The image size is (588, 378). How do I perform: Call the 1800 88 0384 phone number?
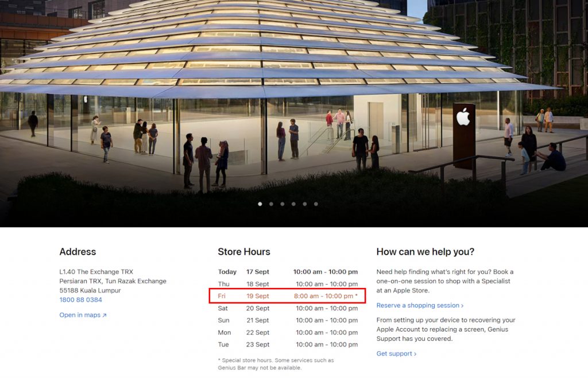(80, 300)
